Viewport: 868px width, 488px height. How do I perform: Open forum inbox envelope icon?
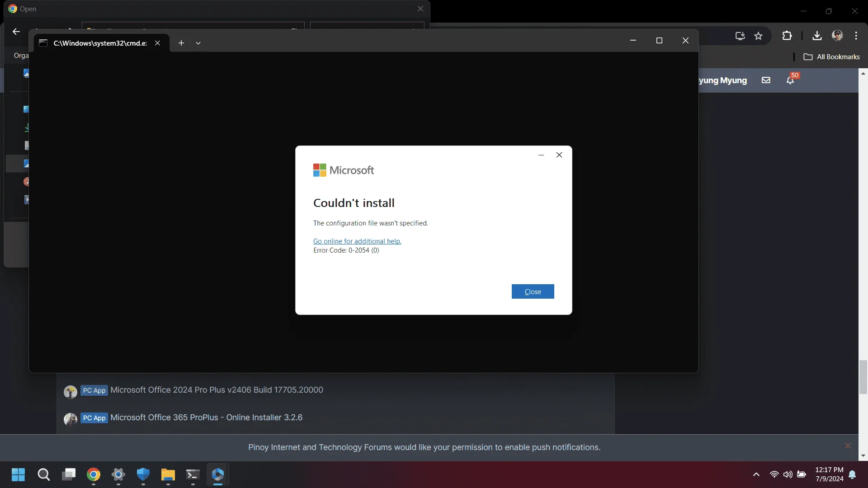point(766,80)
